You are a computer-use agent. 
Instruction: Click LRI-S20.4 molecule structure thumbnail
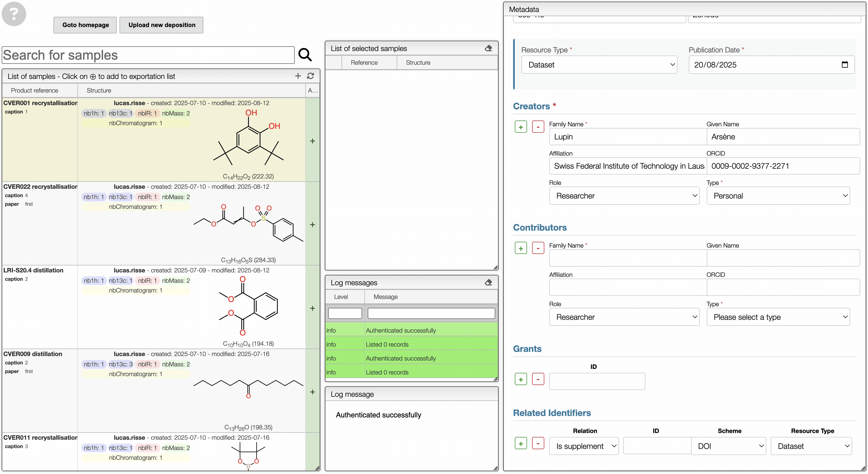pos(249,306)
